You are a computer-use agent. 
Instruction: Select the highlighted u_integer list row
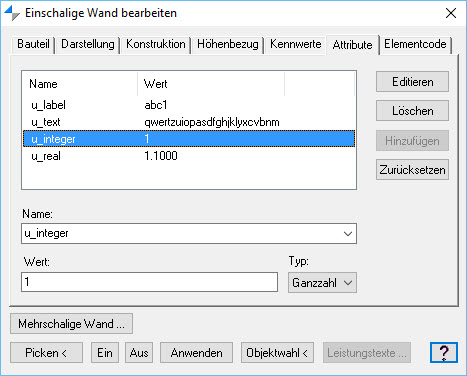tap(189, 139)
